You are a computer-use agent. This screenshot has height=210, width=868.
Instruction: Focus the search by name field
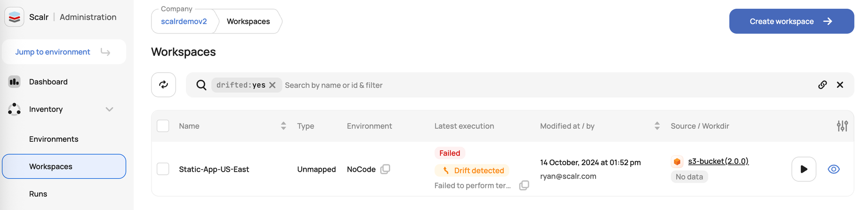tap(547, 85)
